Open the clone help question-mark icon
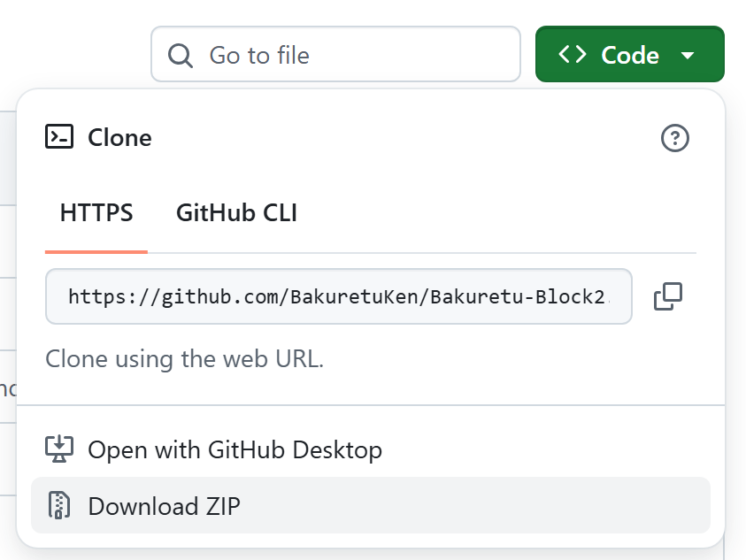This screenshot has width=746, height=560. (675, 138)
